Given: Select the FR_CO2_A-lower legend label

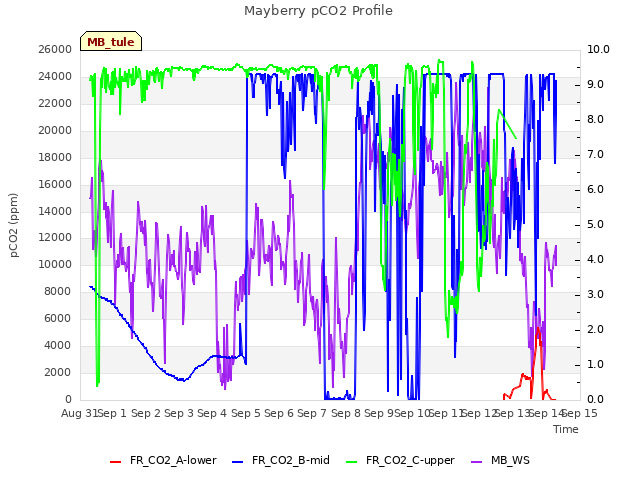Looking at the screenshot, I should (x=173, y=460).
